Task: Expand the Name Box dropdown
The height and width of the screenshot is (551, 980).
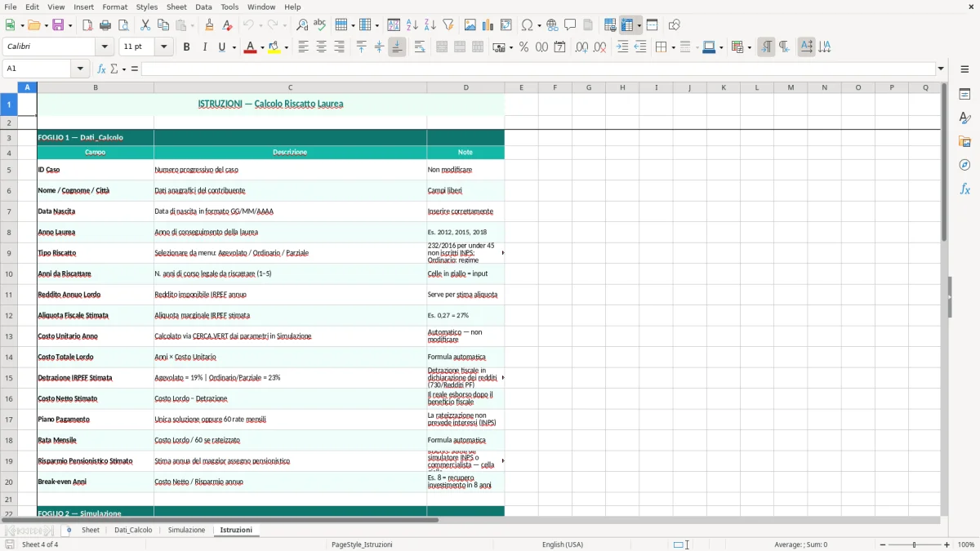Action: pos(81,69)
